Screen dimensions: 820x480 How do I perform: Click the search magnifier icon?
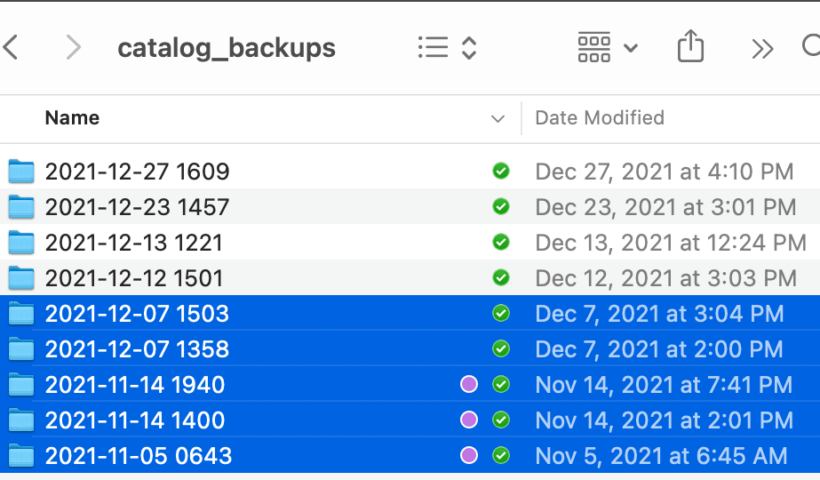(812, 46)
